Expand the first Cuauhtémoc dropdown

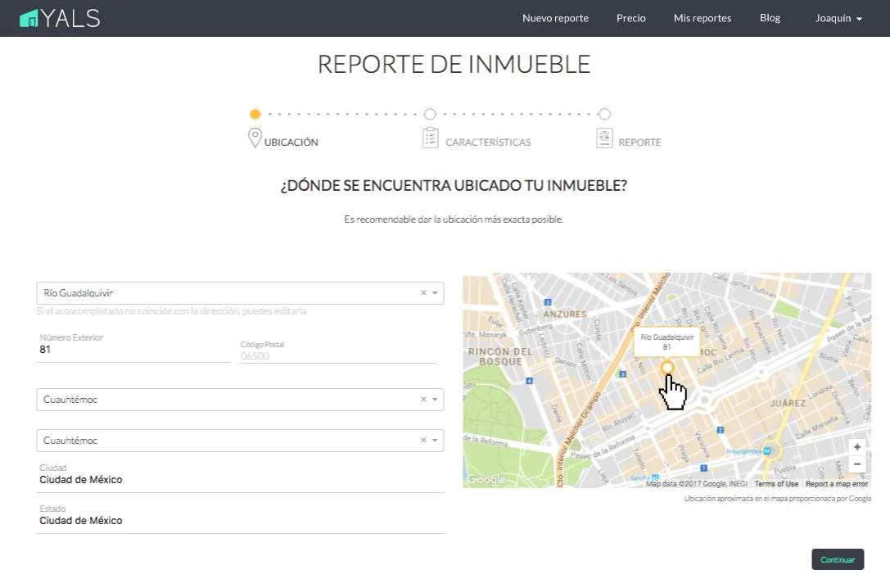pos(435,399)
